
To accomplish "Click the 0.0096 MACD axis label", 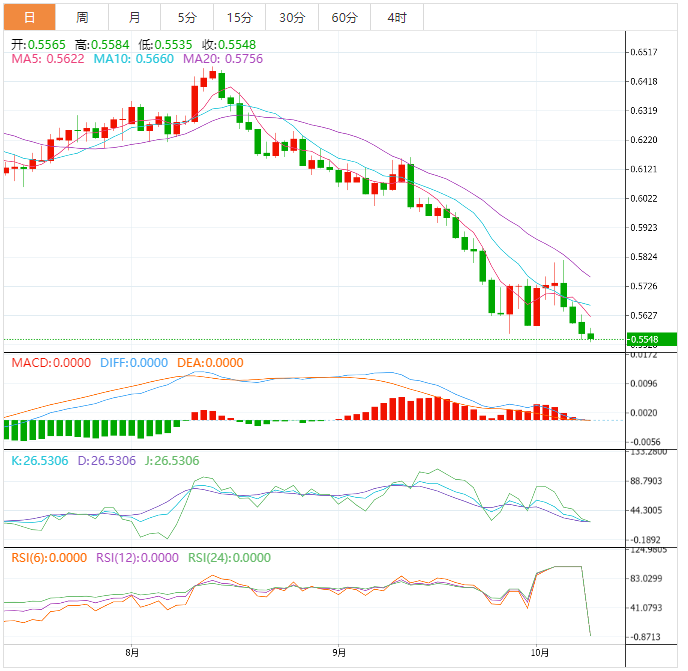I will click(644, 384).
